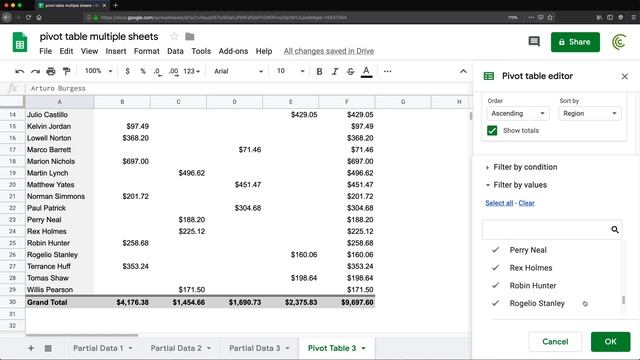Image resolution: width=640 pixels, height=360 pixels.
Task: Close the Pivot table editor
Action: [x=624, y=76]
